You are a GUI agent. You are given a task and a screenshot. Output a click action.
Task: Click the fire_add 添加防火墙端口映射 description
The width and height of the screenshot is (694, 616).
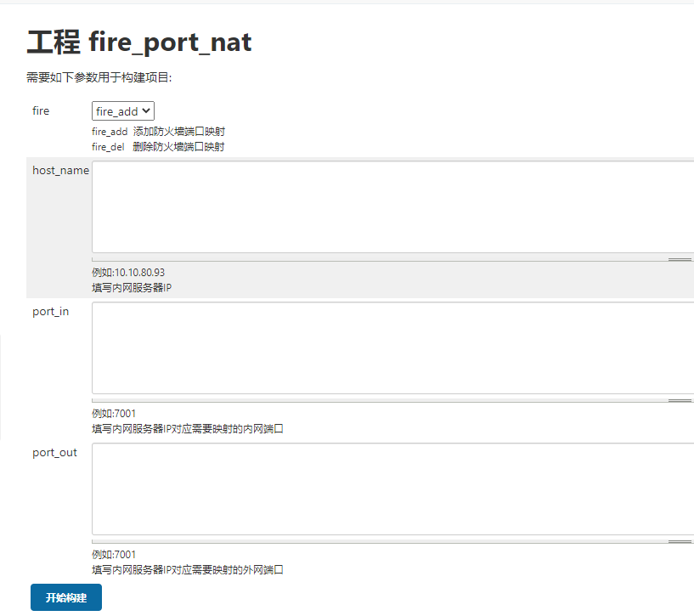[x=158, y=132]
